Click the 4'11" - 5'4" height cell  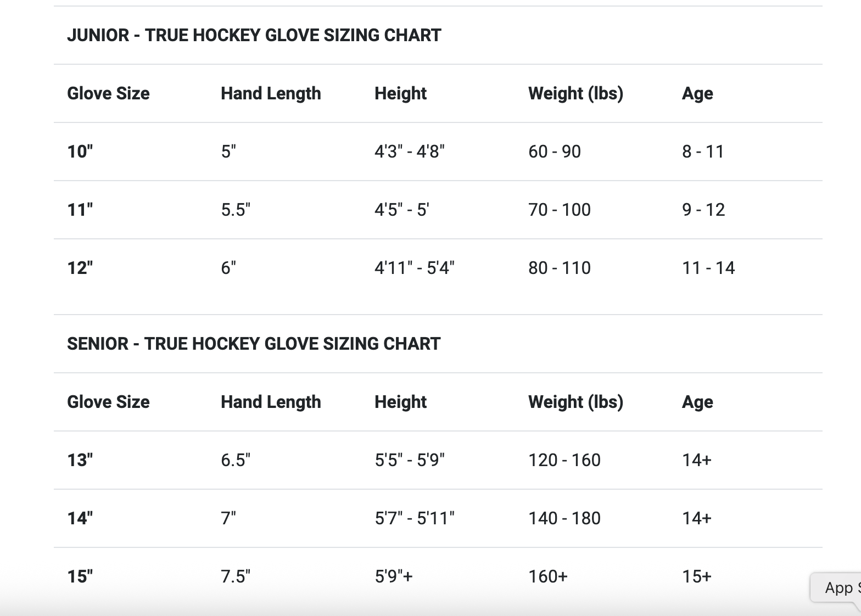coord(415,268)
